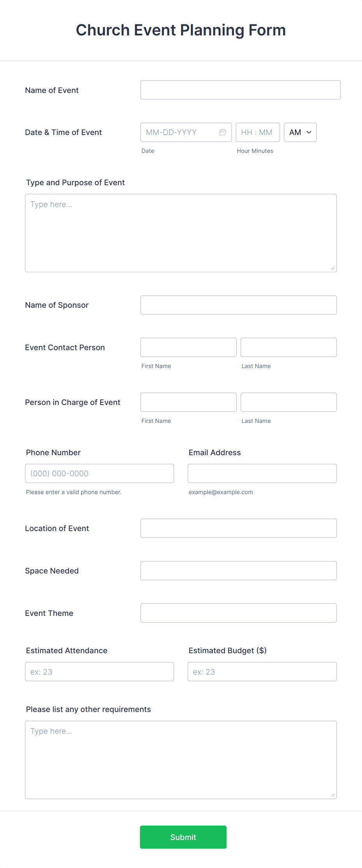Click the Estimated Budget field
This screenshot has height=868, width=362.
pyautogui.click(x=262, y=671)
